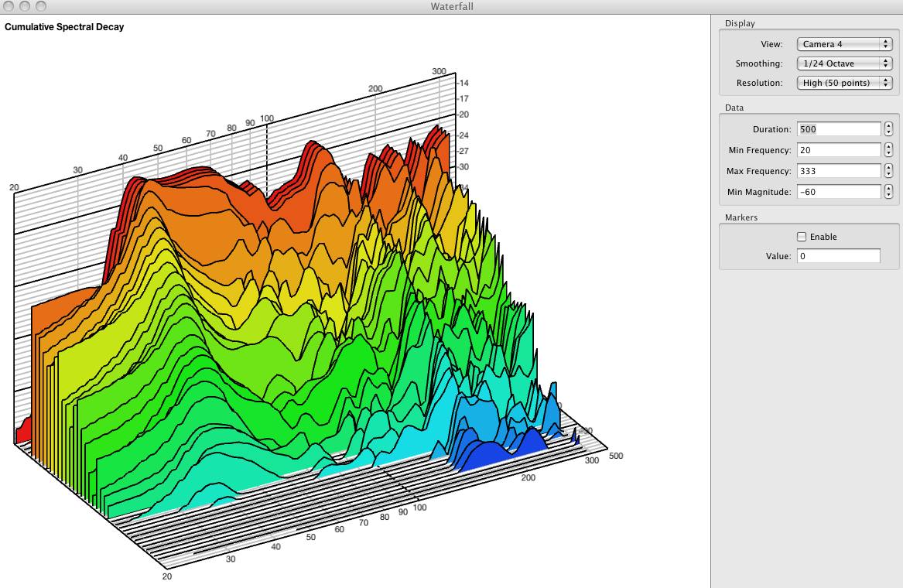Click the Enable label in Markers
903x588 pixels.
pyautogui.click(x=823, y=237)
